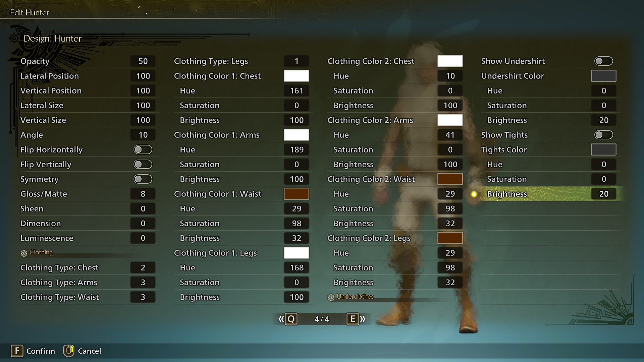644x362 pixels.
Task: Select Clothing Type: Chest value 2
Action: [143, 267]
